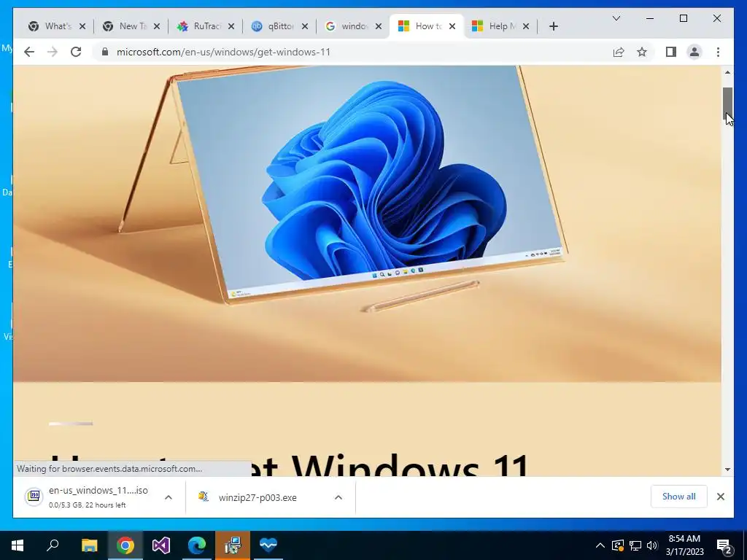Close the qBittorrent tab

[305, 26]
